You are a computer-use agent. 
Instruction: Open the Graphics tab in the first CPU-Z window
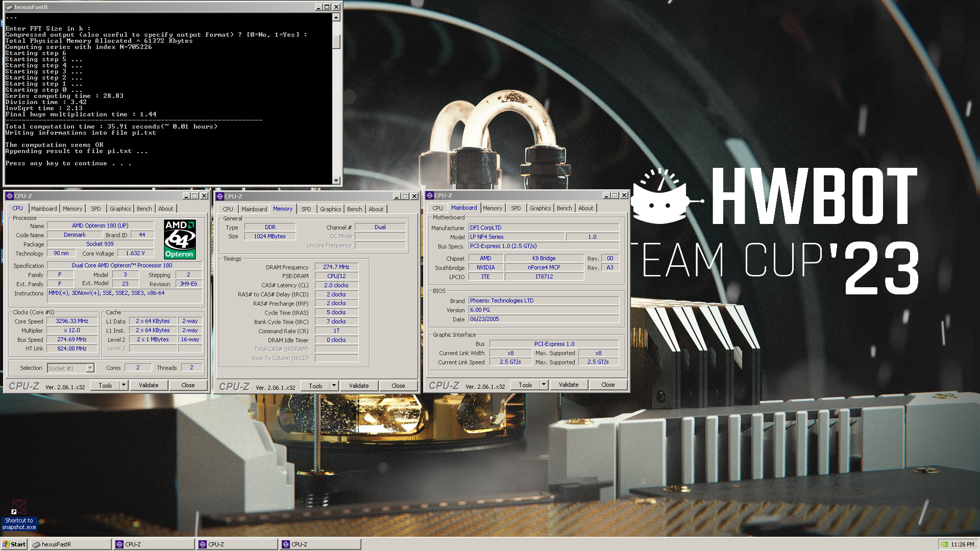(120, 209)
